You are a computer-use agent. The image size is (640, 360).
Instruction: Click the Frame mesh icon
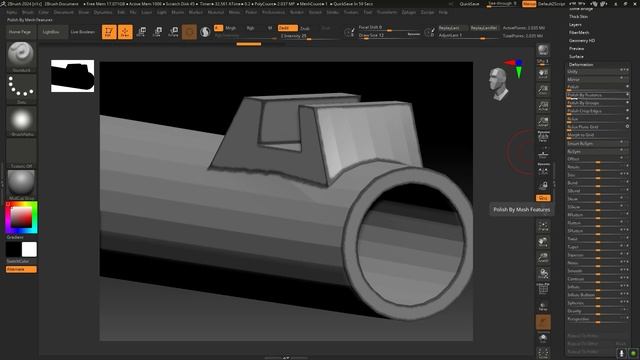pyautogui.click(x=543, y=226)
